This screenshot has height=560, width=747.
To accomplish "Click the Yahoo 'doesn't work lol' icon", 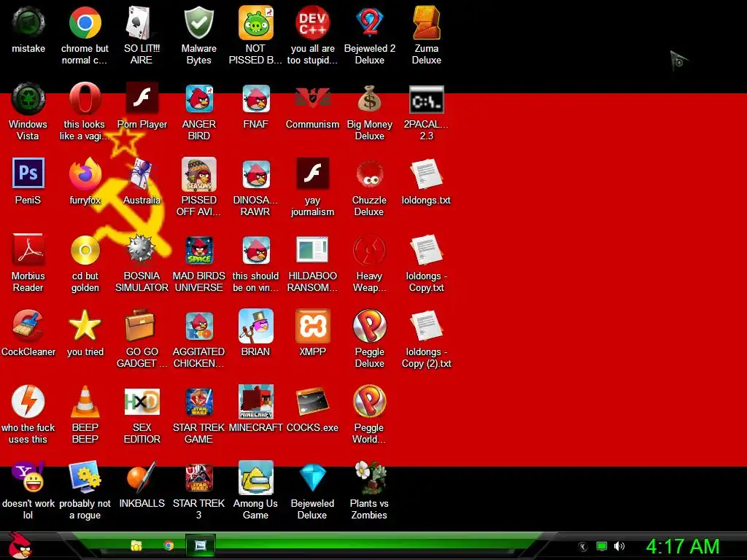I will tap(28, 477).
